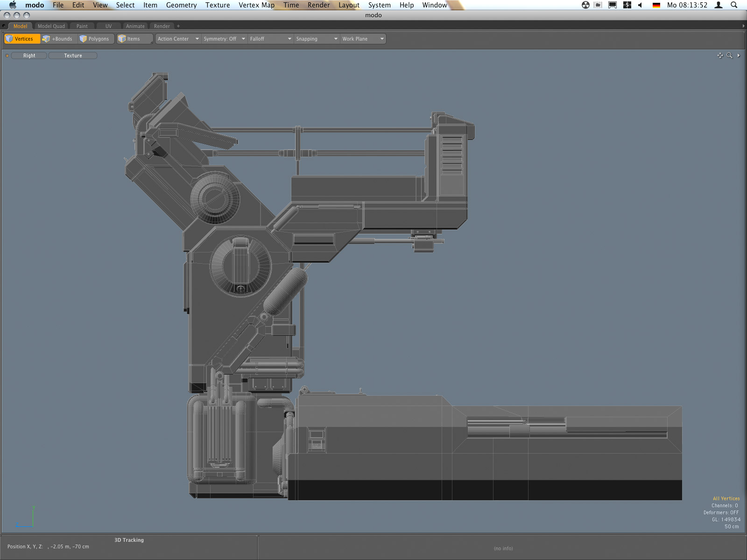Add a new layout tab with plus
747x560 pixels.
[x=178, y=26]
